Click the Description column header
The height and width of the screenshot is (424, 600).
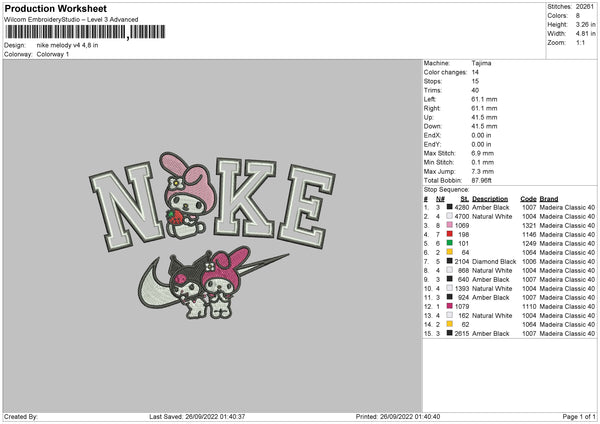click(490, 199)
